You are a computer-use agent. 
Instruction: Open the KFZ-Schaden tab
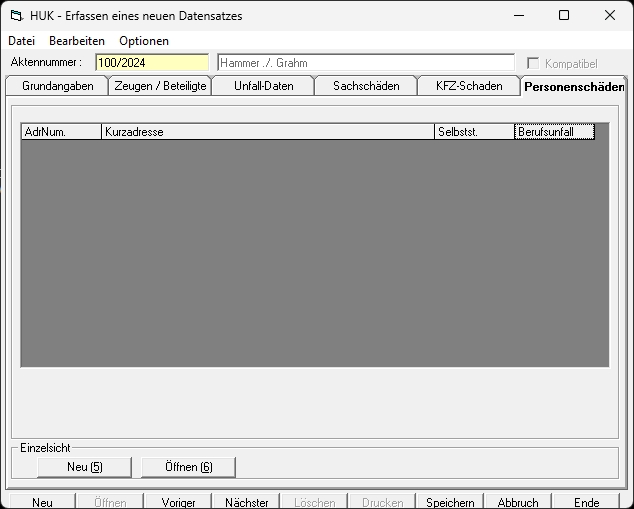[x=469, y=86]
